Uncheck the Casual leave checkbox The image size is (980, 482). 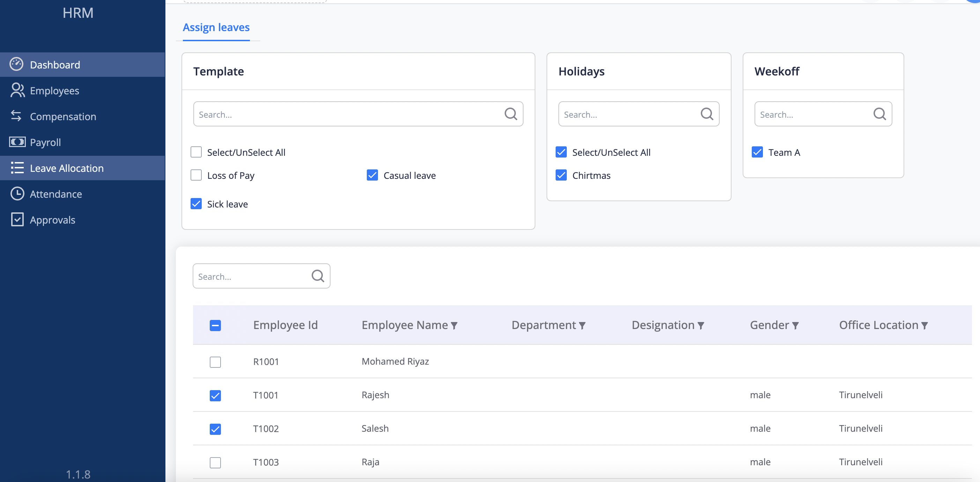372,175
